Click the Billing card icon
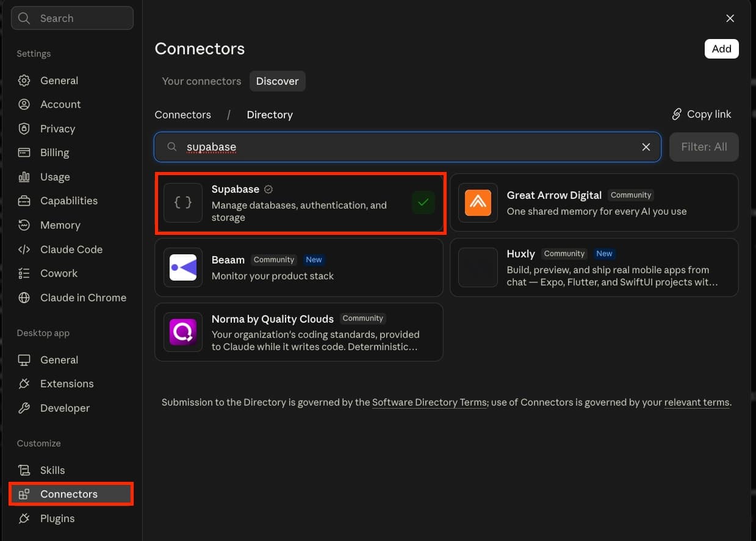Image resolution: width=756 pixels, height=541 pixels. point(24,152)
